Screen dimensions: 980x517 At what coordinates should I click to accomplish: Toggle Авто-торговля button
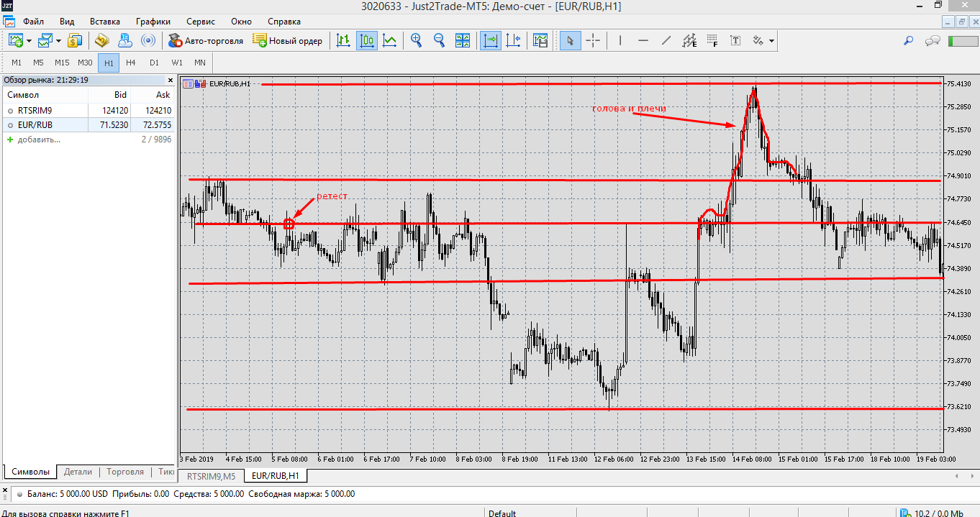[x=206, y=40]
